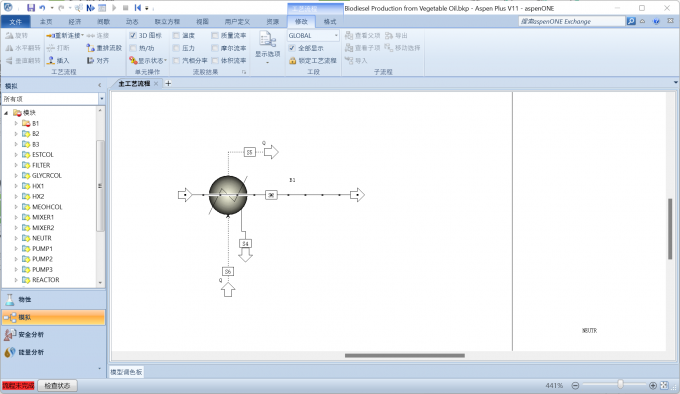Viewport: 680px width, 394px height.
Task: Open the 所有项 filter dropdown
Action: (101, 99)
